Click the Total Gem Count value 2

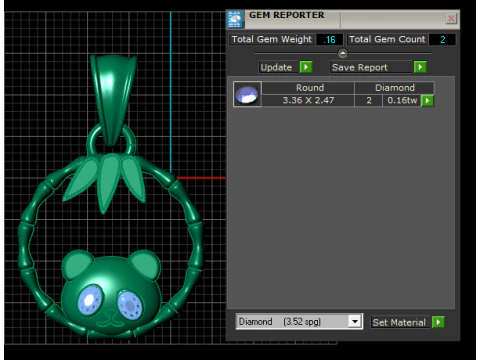(x=442, y=40)
